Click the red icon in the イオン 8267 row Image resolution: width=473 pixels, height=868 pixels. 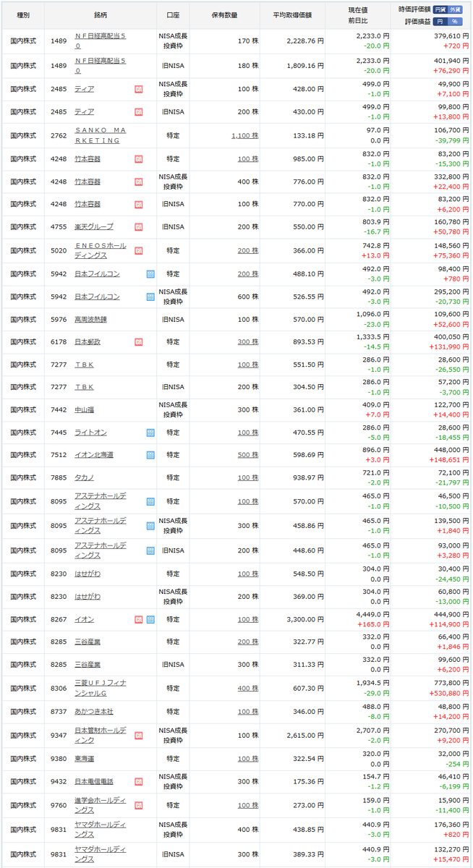[x=138, y=619]
